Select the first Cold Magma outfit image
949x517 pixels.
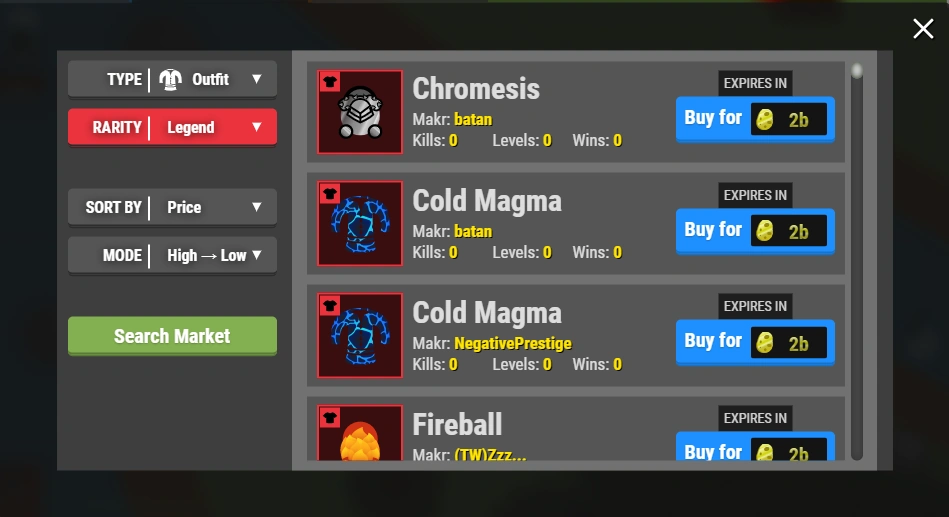360,223
